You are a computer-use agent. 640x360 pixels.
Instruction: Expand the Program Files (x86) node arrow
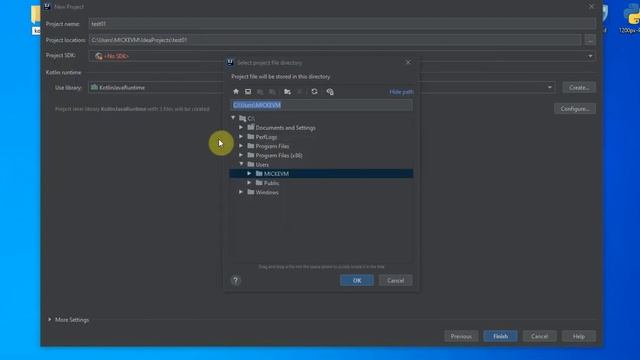tap(241, 155)
